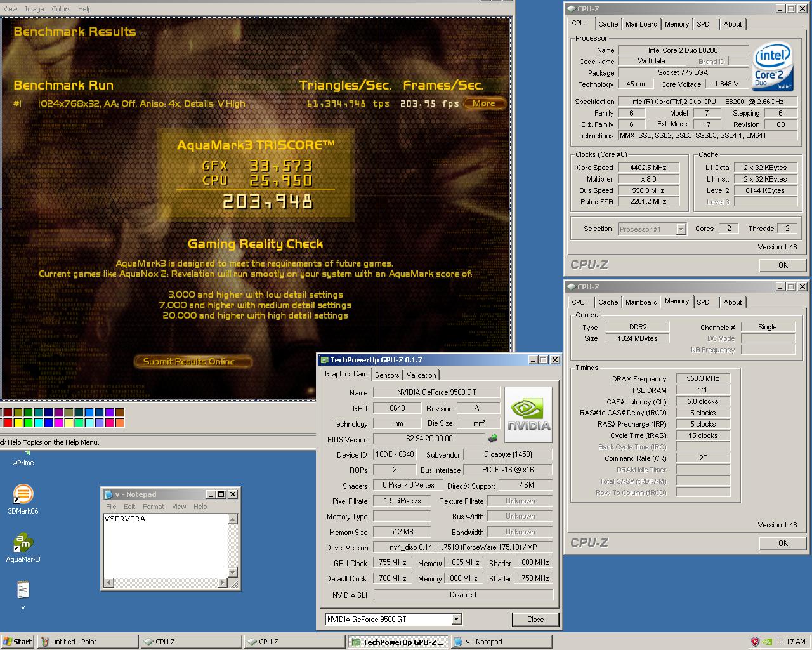Minimize the CPU-Z memory window

pyautogui.click(x=780, y=287)
